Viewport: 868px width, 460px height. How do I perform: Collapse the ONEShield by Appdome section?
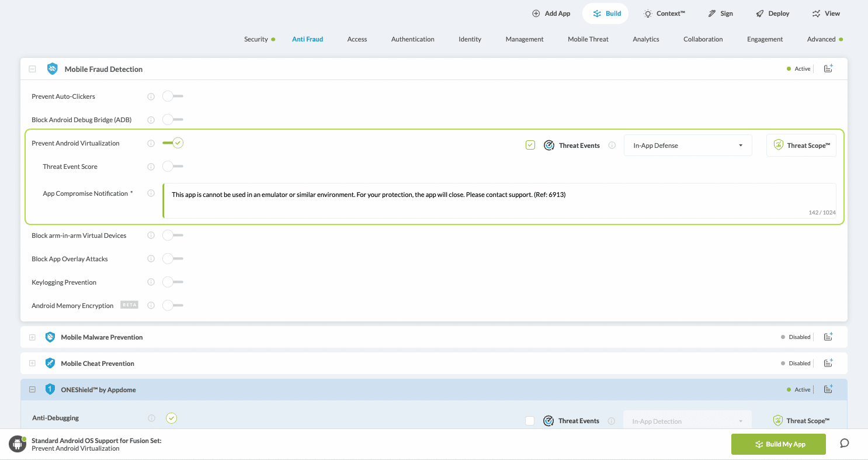point(32,389)
